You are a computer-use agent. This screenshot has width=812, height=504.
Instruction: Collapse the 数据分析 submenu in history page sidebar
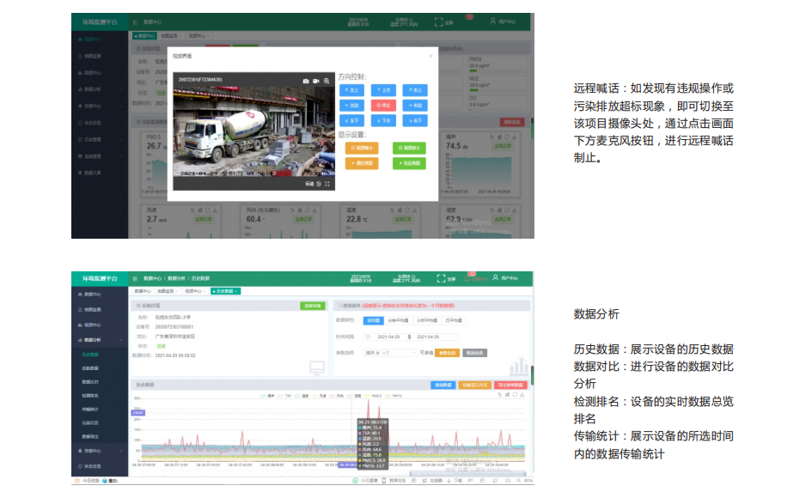coord(120,340)
